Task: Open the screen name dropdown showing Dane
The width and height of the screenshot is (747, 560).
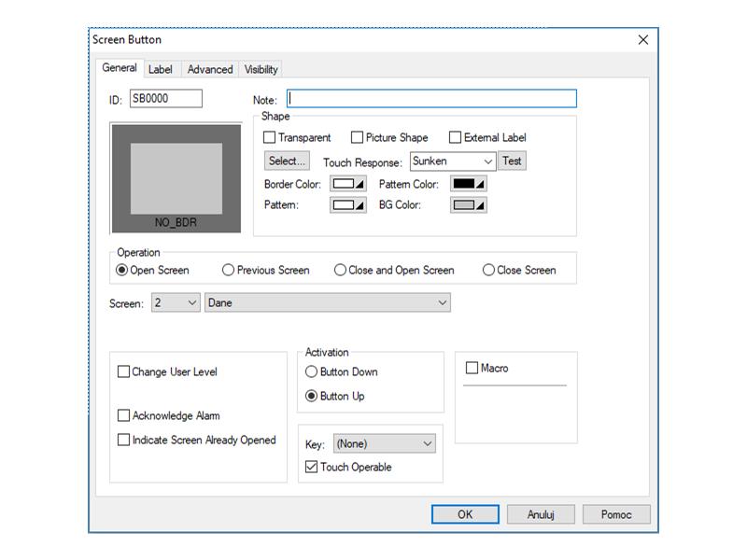Action: pos(328,302)
